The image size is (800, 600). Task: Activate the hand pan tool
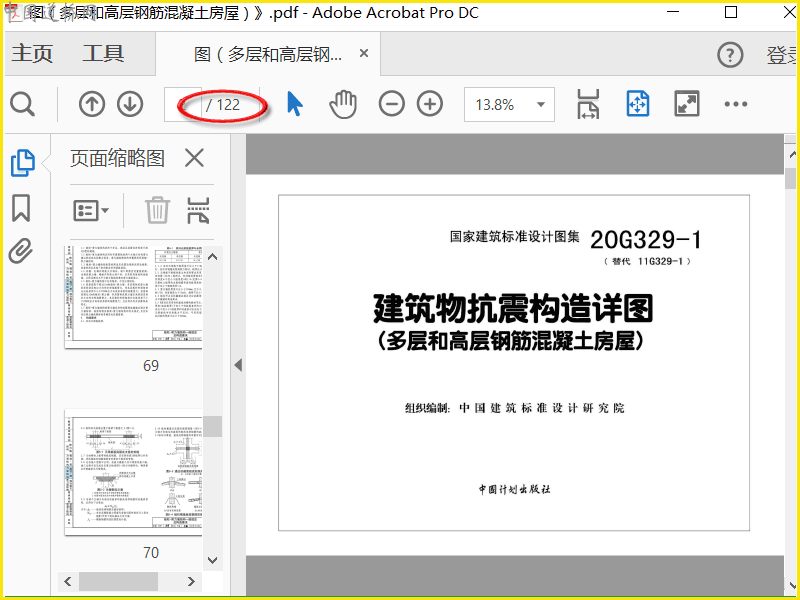coord(342,104)
